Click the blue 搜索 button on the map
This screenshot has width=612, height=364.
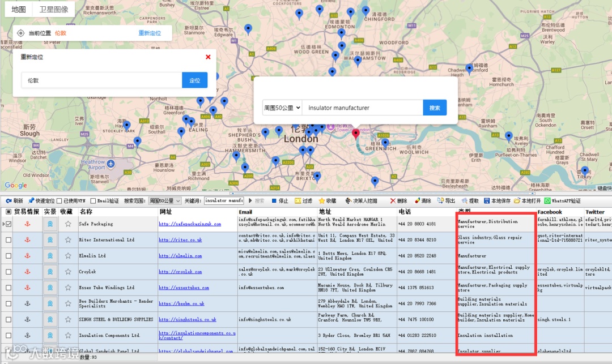point(435,108)
